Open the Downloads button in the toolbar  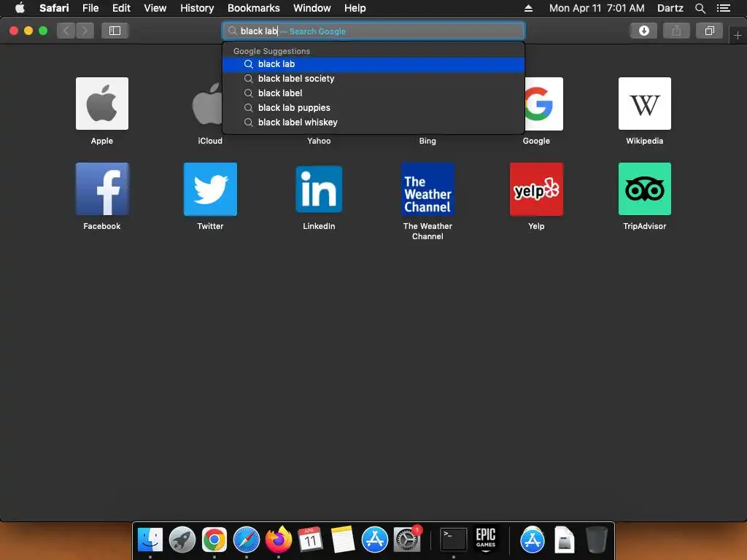pyautogui.click(x=643, y=31)
